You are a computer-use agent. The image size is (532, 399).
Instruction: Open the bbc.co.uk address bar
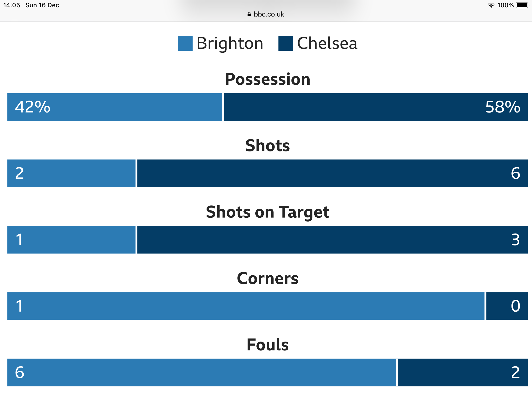tap(266, 14)
